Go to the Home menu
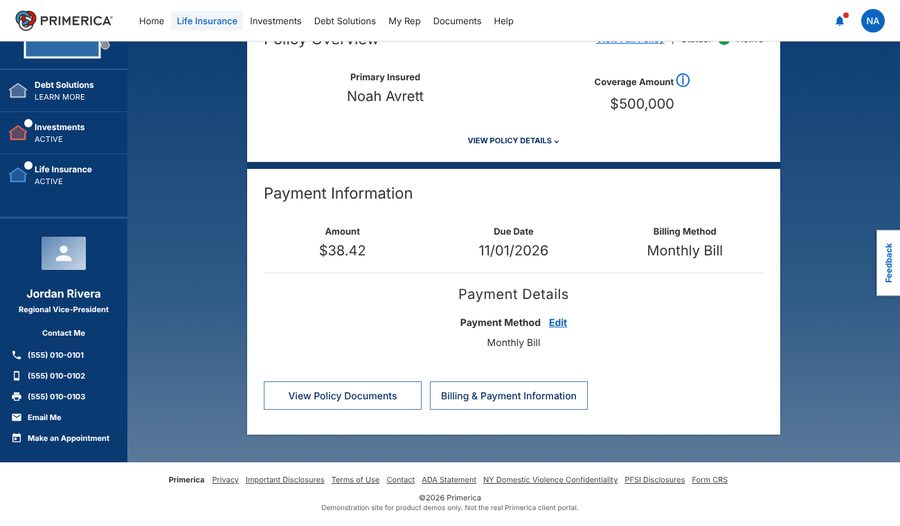Image resolution: width=900 pixels, height=526 pixels. pos(152,21)
